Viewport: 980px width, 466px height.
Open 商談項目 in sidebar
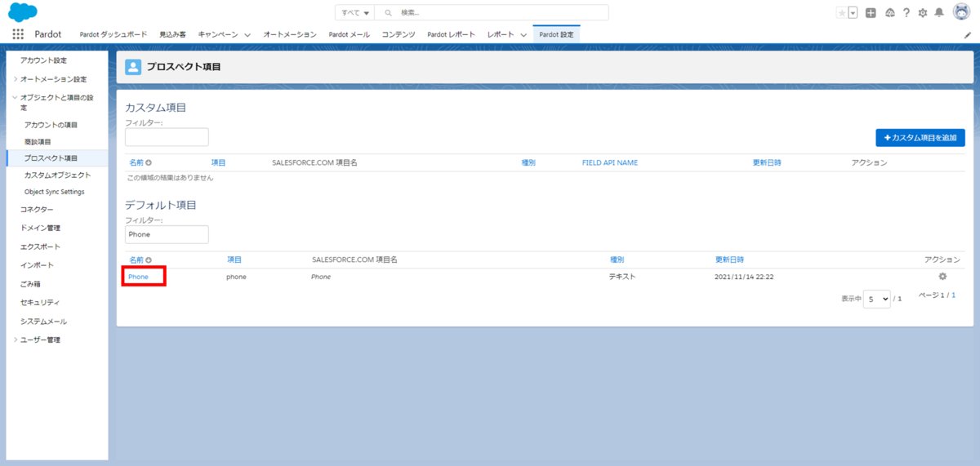click(x=38, y=141)
